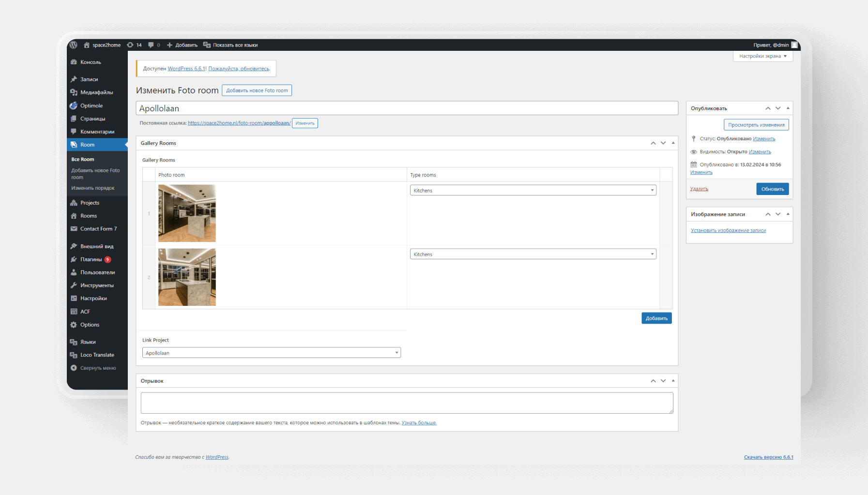Click the Удалить delete link
This screenshot has height=495, width=868.
pyautogui.click(x=699, y=189)
